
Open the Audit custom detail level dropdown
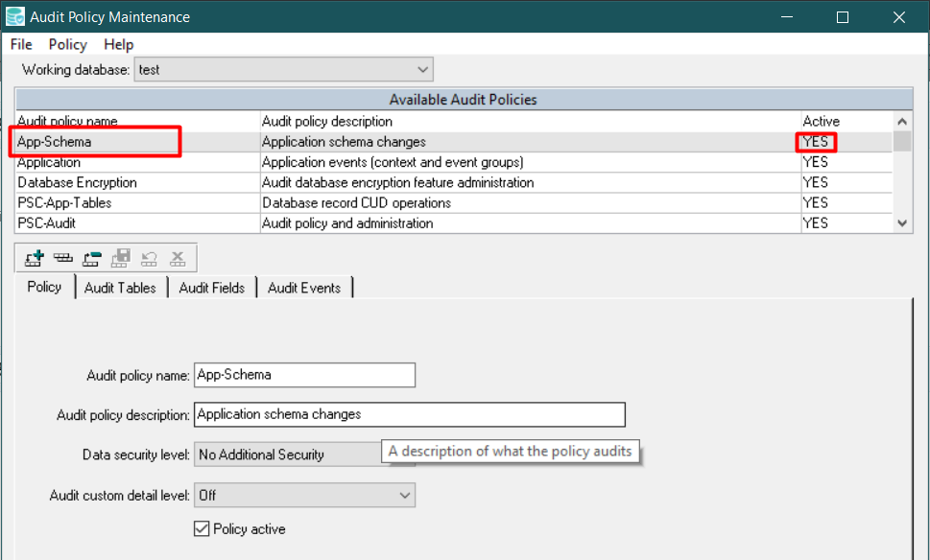click(x=405, y=495)
